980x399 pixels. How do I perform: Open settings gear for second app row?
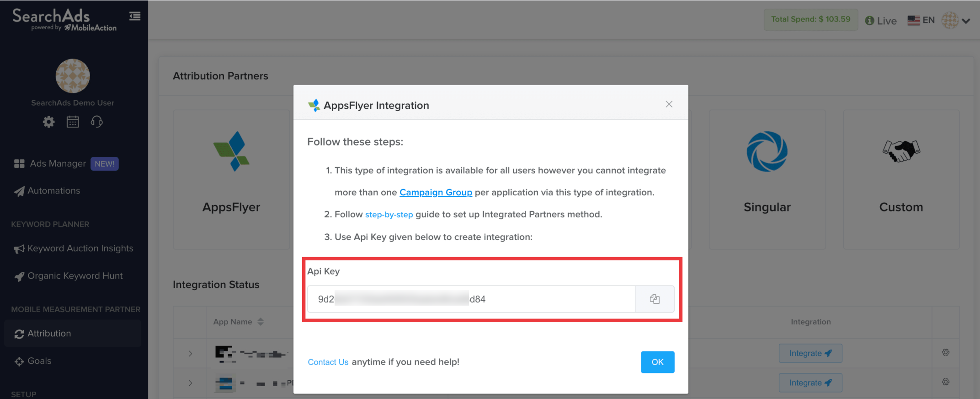945,382
